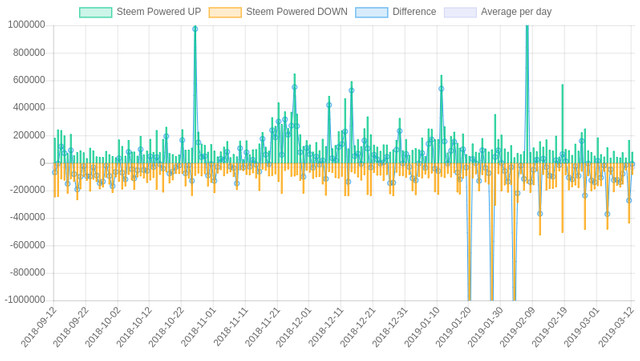Click the 2019-03-01 date label
The width and height of the screenshot is (640, 361).
(x=581, y=327)
